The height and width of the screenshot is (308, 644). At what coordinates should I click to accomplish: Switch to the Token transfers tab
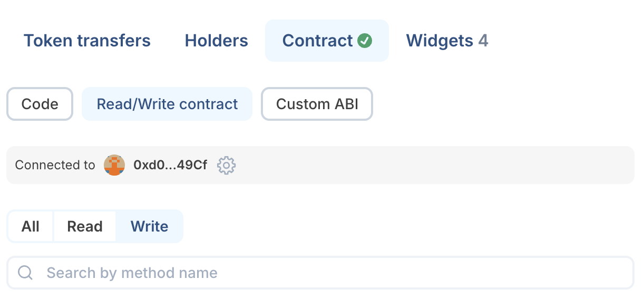pos(87,41)
